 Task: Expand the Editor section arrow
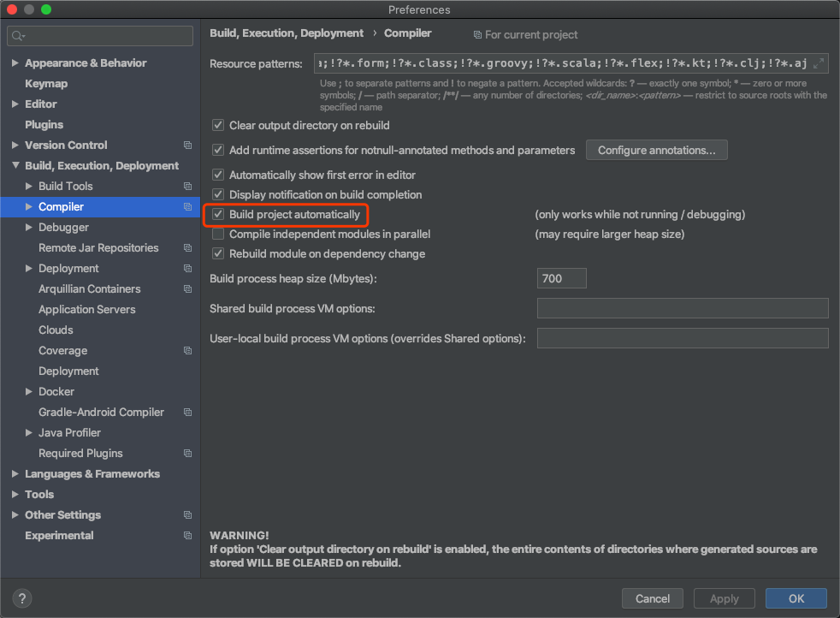[x=15, y=104]
